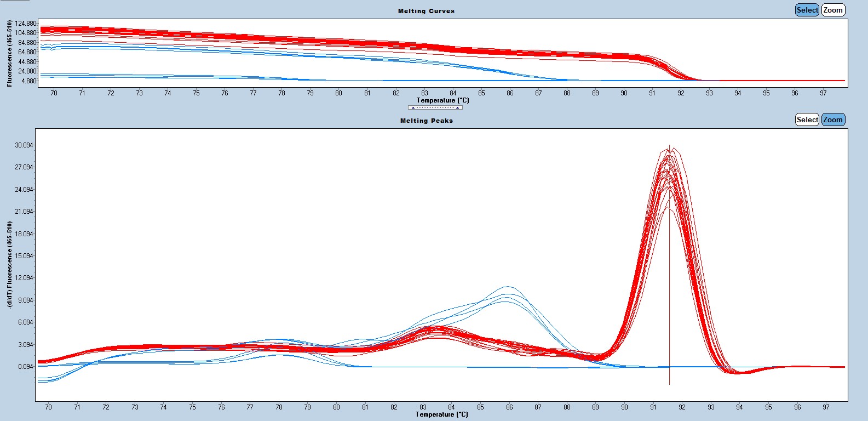Select the blue peak at 86°C
Viewport: 868px width, 421px height.
click(508, 287)
